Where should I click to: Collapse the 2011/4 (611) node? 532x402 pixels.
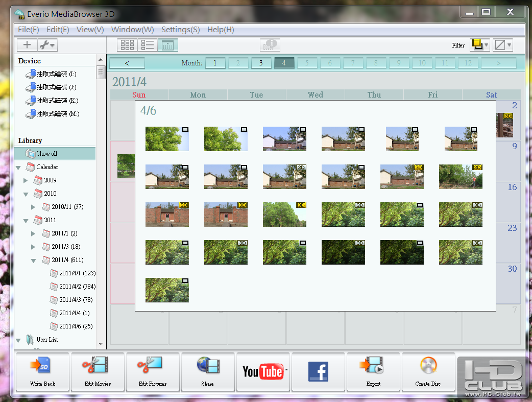click(x=33, y=261)
